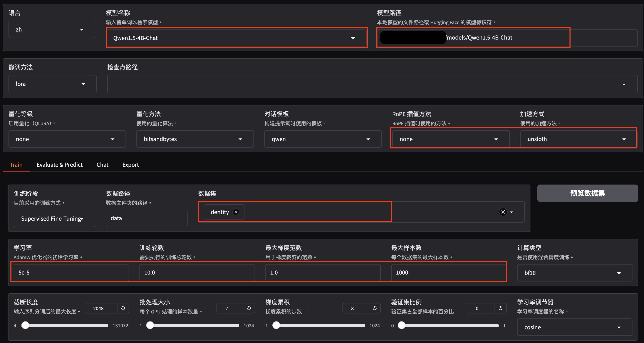644x343 pixels.
Task: Click the learning rate field showing 5e-5
Action: point(71,273)
